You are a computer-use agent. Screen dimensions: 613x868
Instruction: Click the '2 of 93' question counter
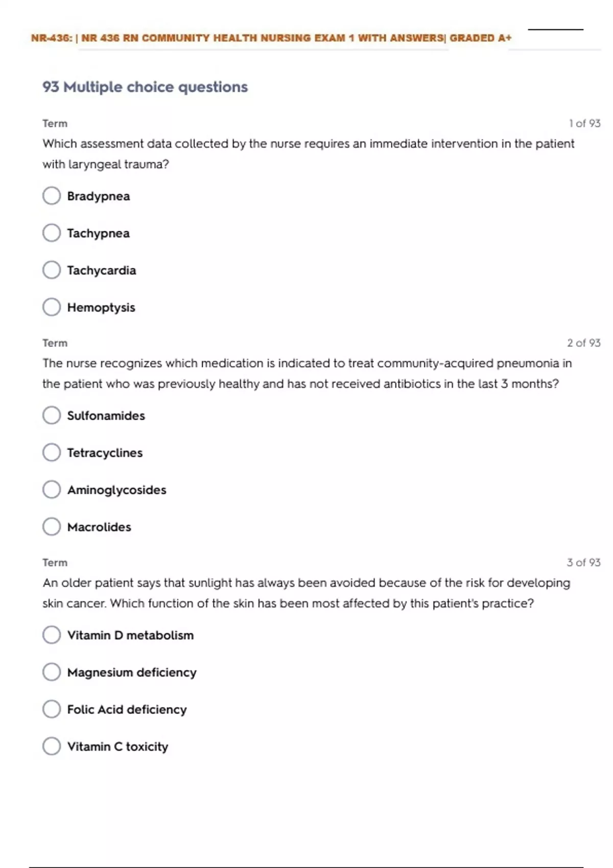pos(583,343)
